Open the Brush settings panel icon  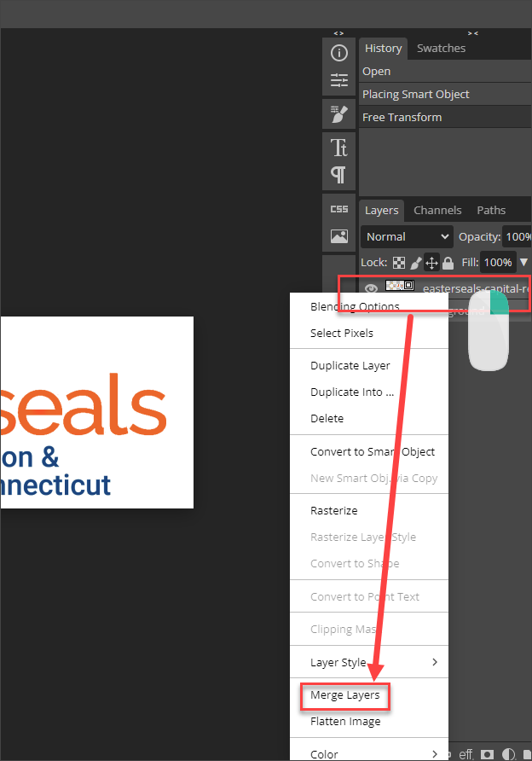coord(339,114)
